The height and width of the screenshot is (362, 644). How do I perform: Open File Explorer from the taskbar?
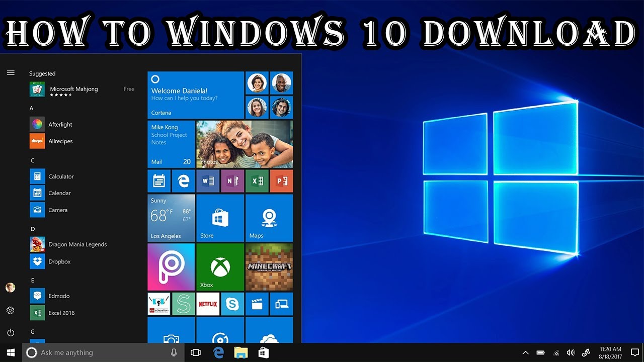(x=241, y=352)
